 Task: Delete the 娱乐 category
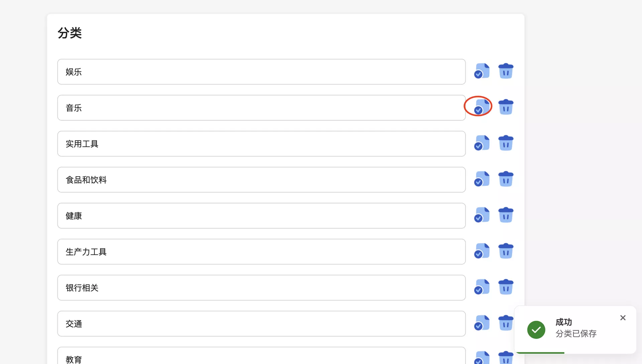506,71
